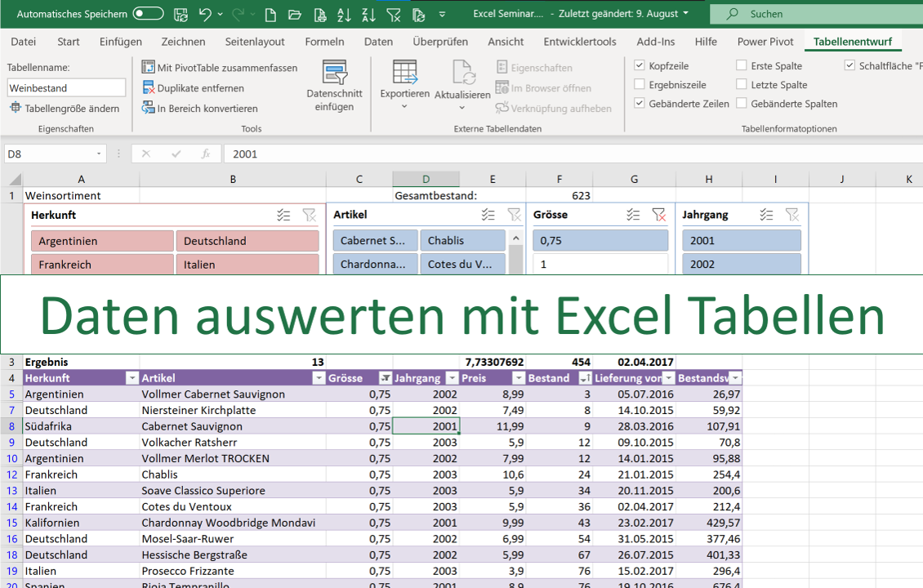
Task: Enable the "Ergebniszeile" checkbox
Action: click(640, 84)
